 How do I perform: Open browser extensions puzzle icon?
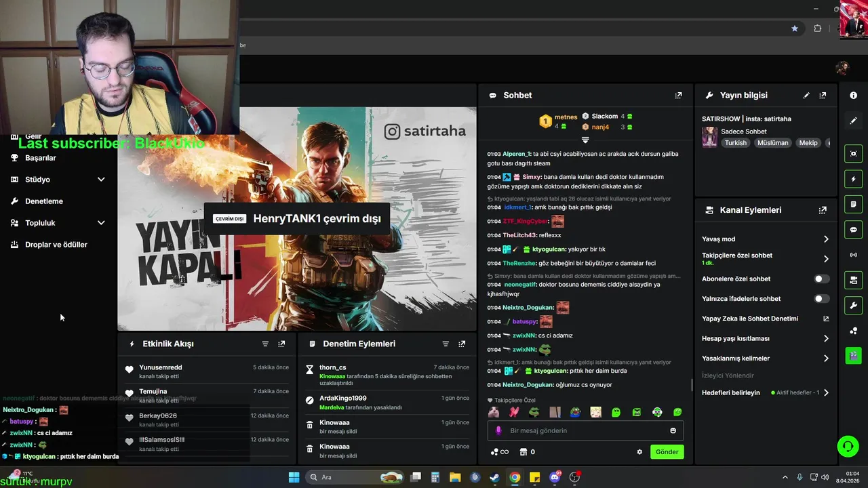(817, 28)
